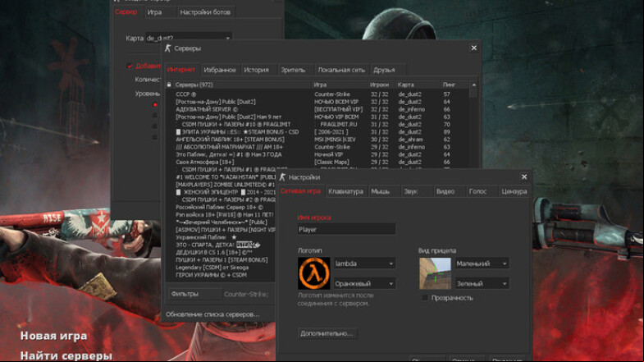The height and width of the screenshot is (362, 644).
Task: Select Российский Паблик Сервер 18+ row
Action: 221,207
